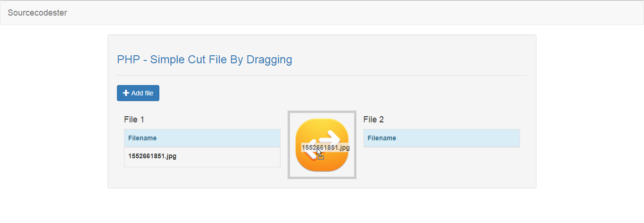This screenshot has width=644, height=223.
Task: Open the Sourcecodester navbar link
Action: coord(37,13)
